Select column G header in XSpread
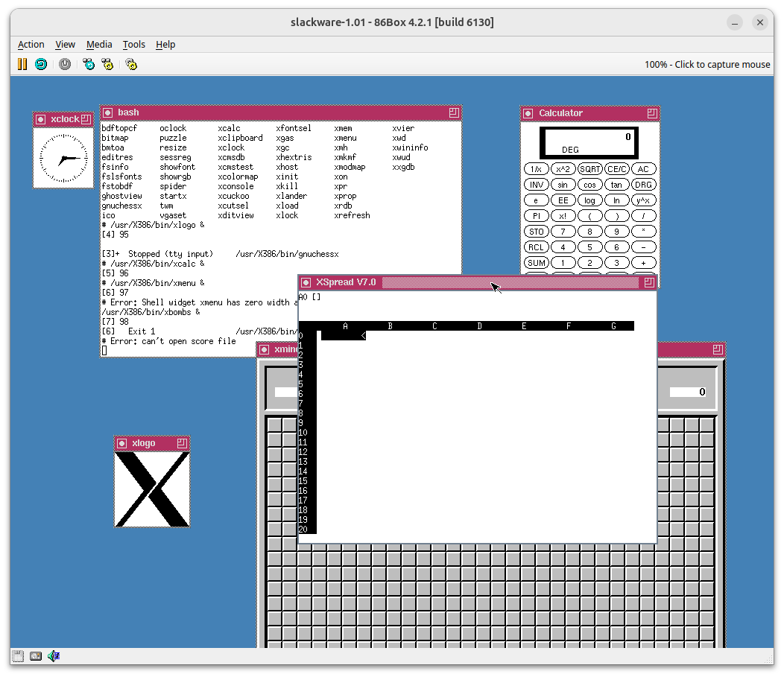784x677 pixels. click(x=613, y=325)
